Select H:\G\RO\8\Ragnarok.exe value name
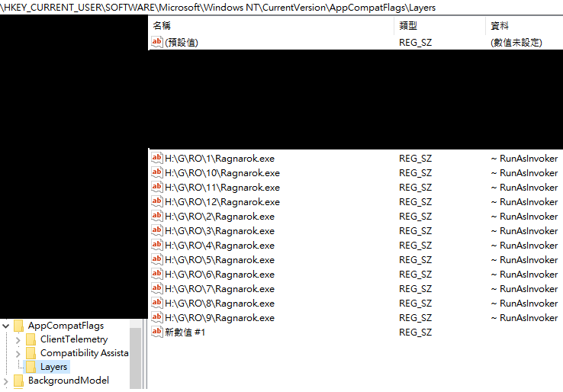Image resolution: width=563 pixels, height=392 pixels. click(220, 304)
